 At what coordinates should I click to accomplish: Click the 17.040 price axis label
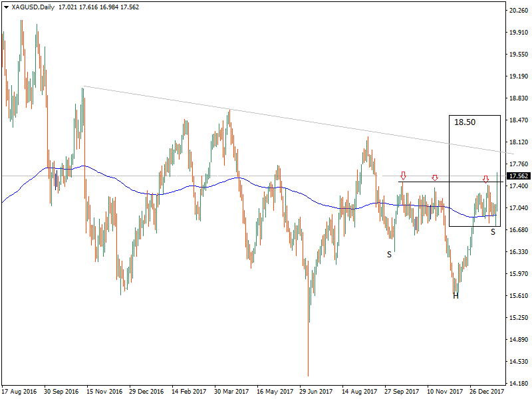[x=519, y=208]
